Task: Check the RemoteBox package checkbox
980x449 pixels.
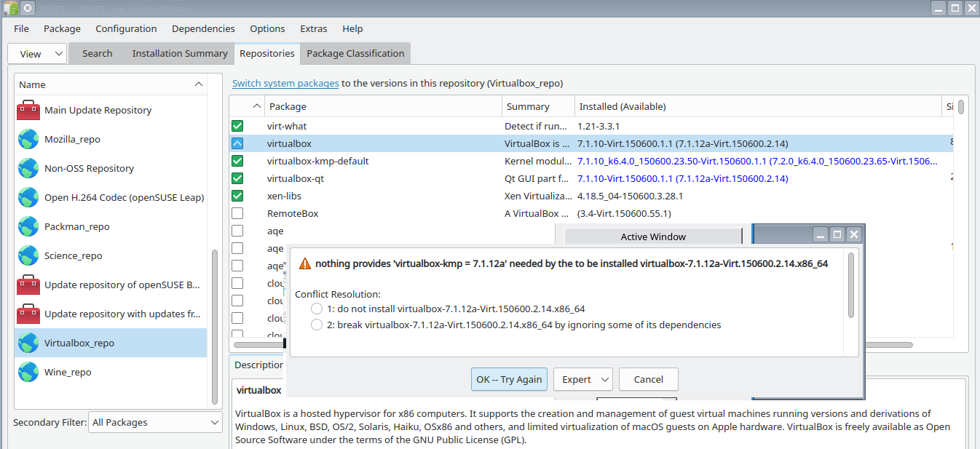Action: [x=237, y=214]
